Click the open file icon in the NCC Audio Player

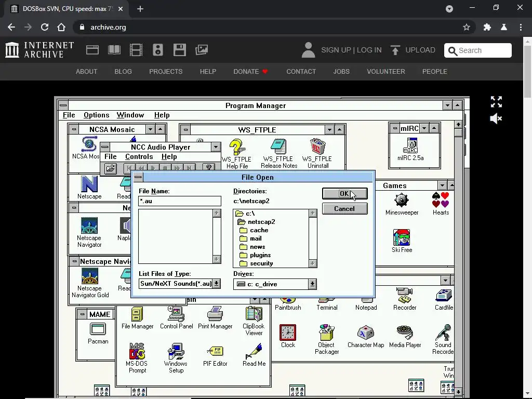pos(111,168)
